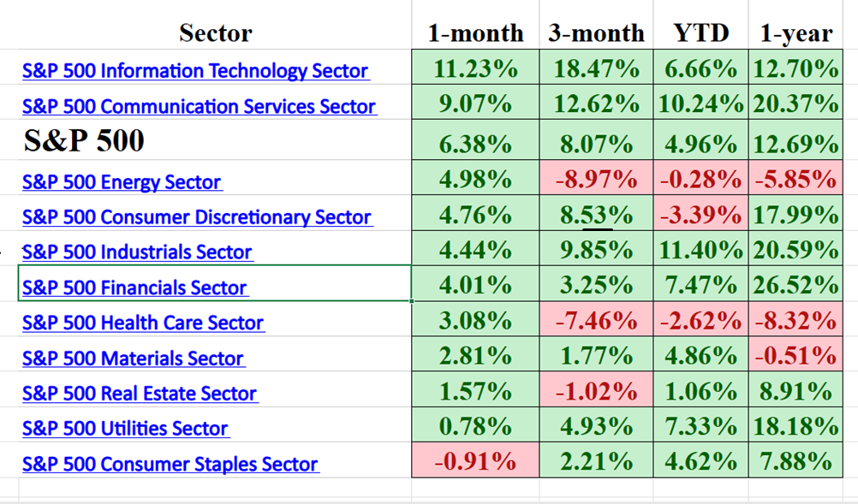Follow the S&P 500 Real Estate Sector link
The image size is (858, 504).
[x=140, y=394]
